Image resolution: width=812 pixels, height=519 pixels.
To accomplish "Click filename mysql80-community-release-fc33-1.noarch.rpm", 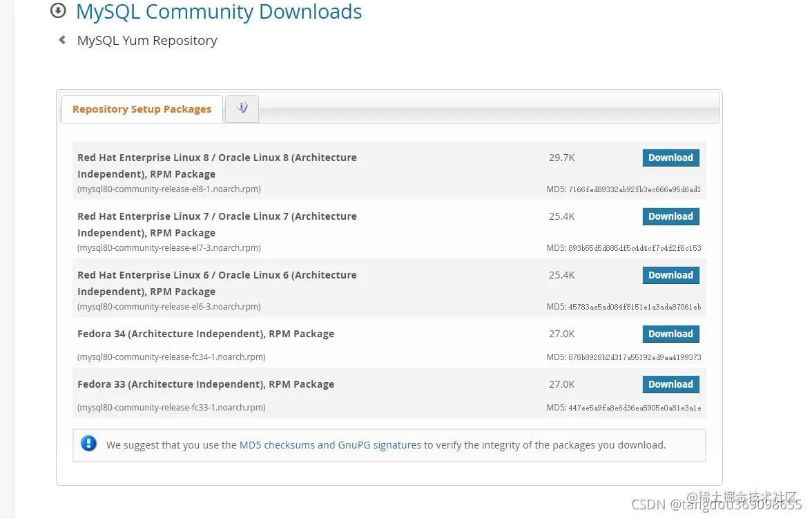I will pos(171,408).
